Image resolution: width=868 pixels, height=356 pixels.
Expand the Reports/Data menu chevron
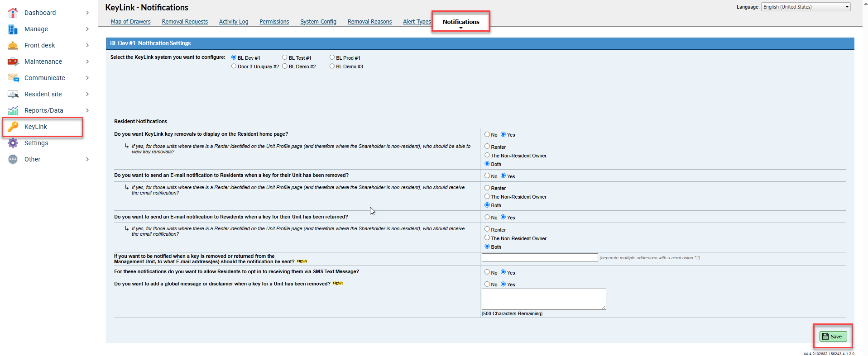(87, 110)
